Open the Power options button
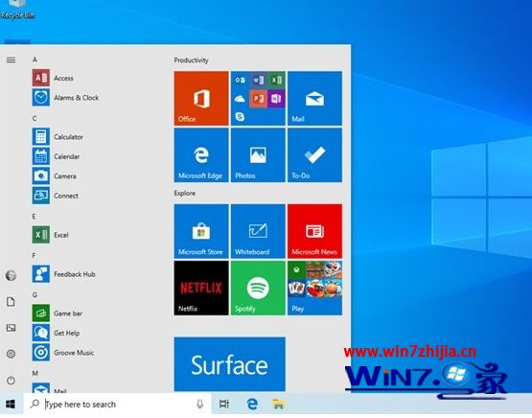532x418 pixels. pos(11,380)
